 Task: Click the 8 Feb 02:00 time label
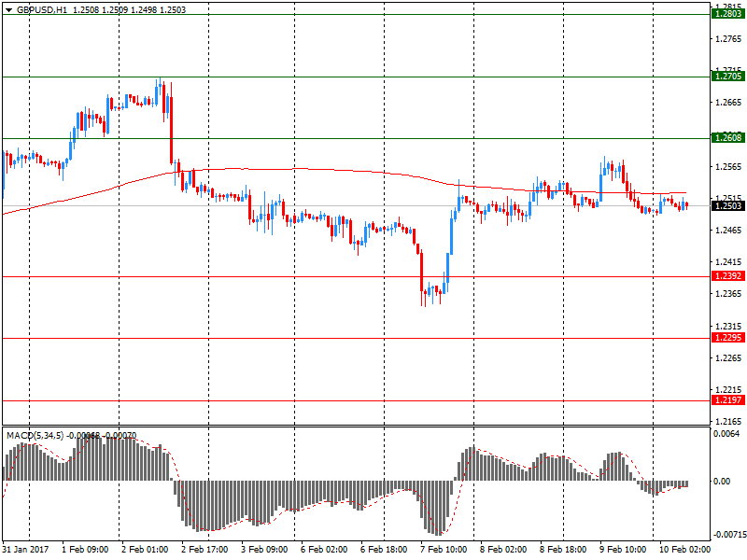(x=503, y=550)
